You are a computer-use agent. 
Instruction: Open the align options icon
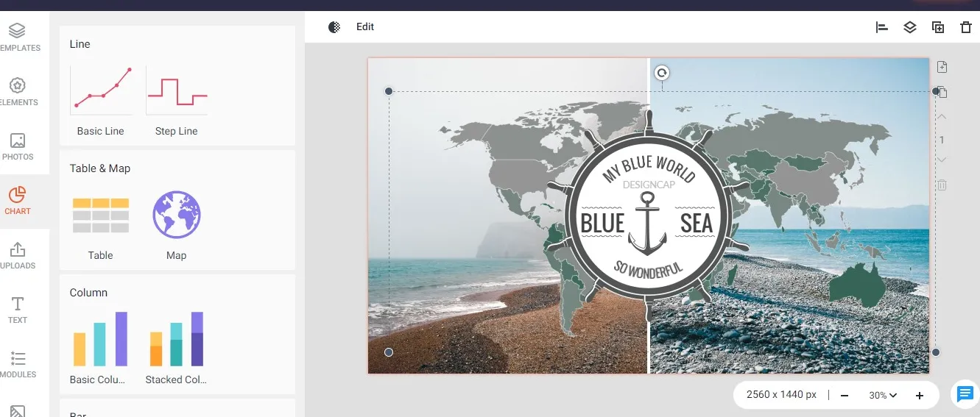coord(882,27)
